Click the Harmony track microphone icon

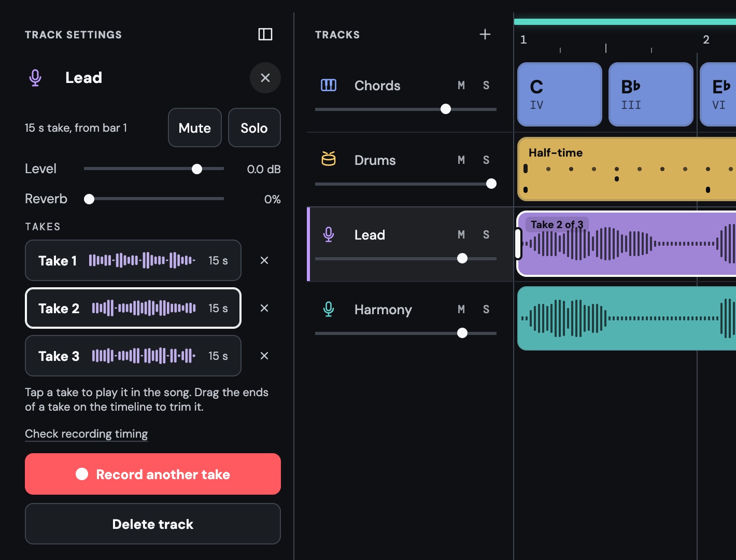[x=329, y=309]
